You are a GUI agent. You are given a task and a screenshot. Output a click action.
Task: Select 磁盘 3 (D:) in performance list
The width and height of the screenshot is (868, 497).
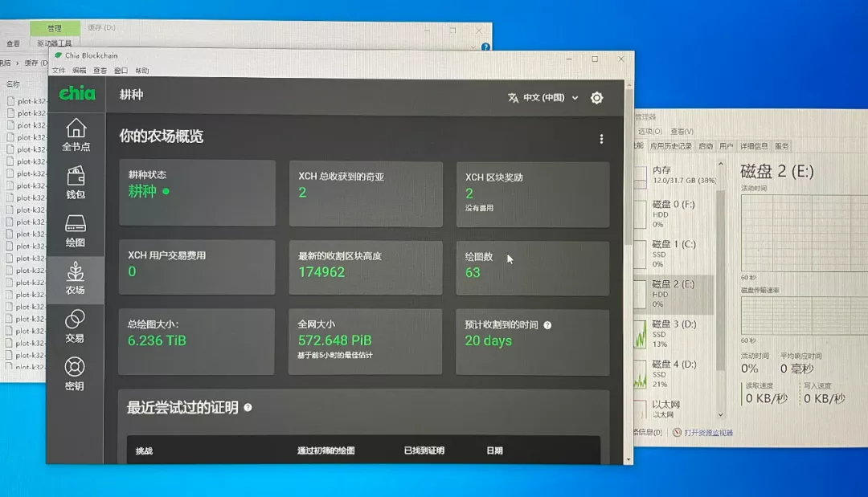click(x=672, y=328)
